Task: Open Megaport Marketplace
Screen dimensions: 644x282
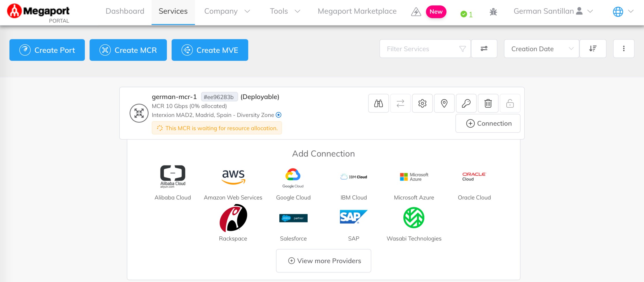Action: [x=357, y=11]
